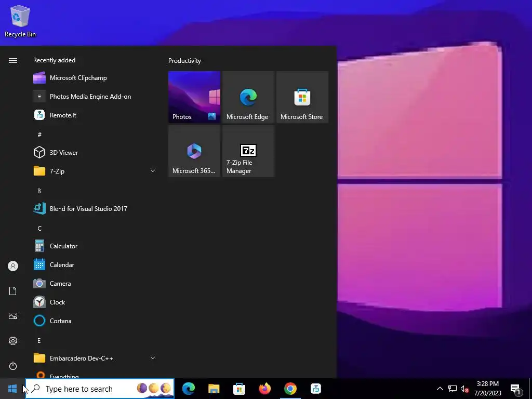Open Pictures from Start sidebar
This screenshot has height=399, width=532.
point(13,316)
